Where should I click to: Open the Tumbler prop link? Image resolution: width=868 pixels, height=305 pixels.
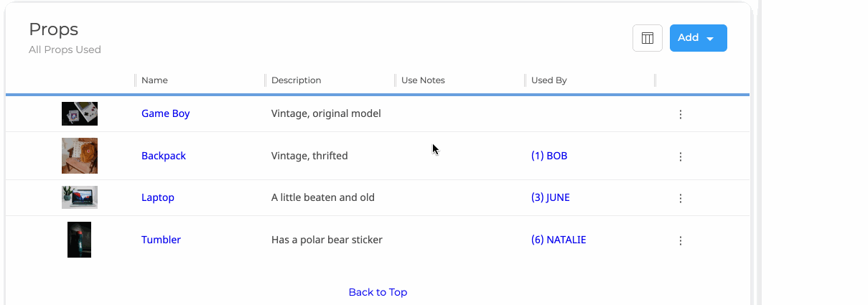point(161,240)
